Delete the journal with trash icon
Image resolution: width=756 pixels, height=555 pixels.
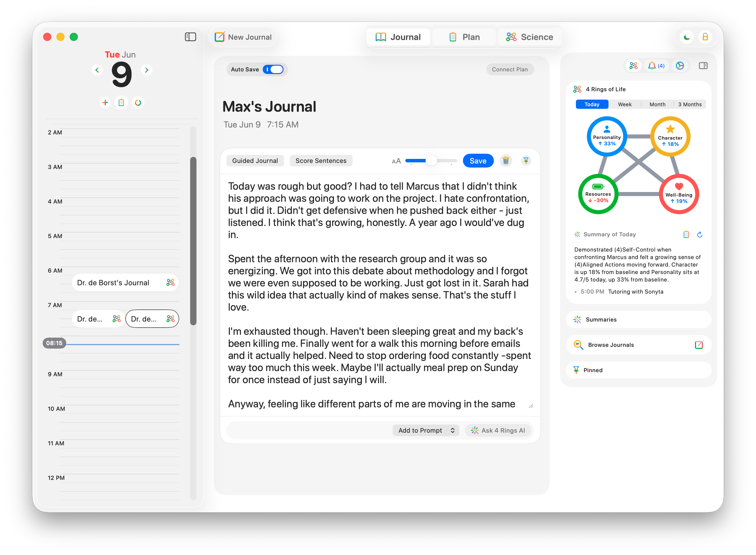pyautogui.click(x=506, y=161)
